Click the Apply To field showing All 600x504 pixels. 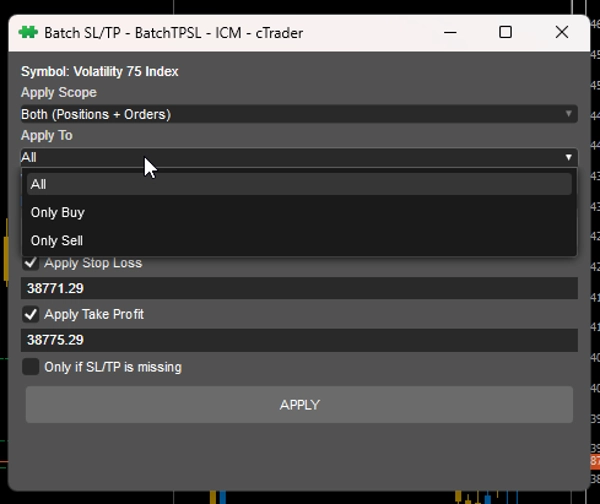click(290, 157)
